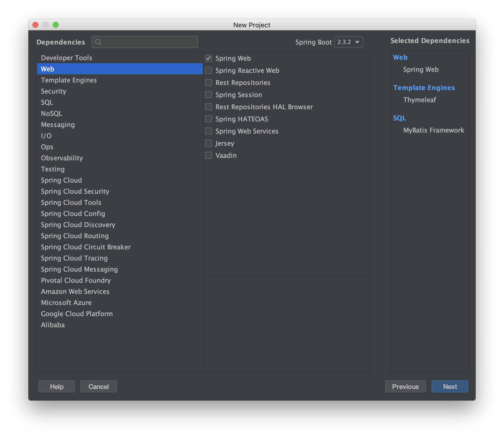The width and height of the screenshot is (504, 438).
Task: Cancel the New Project dialog
Action: (99, 386)
